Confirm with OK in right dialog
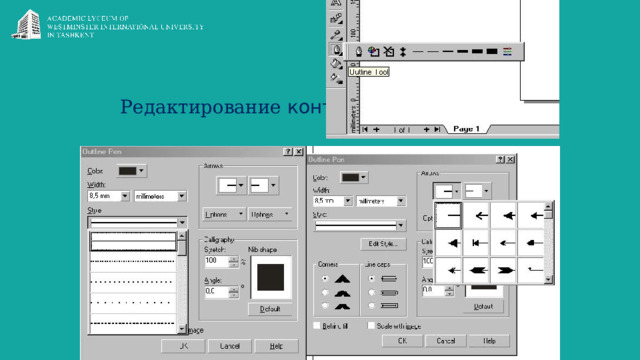640x360 pixels. 402,340
